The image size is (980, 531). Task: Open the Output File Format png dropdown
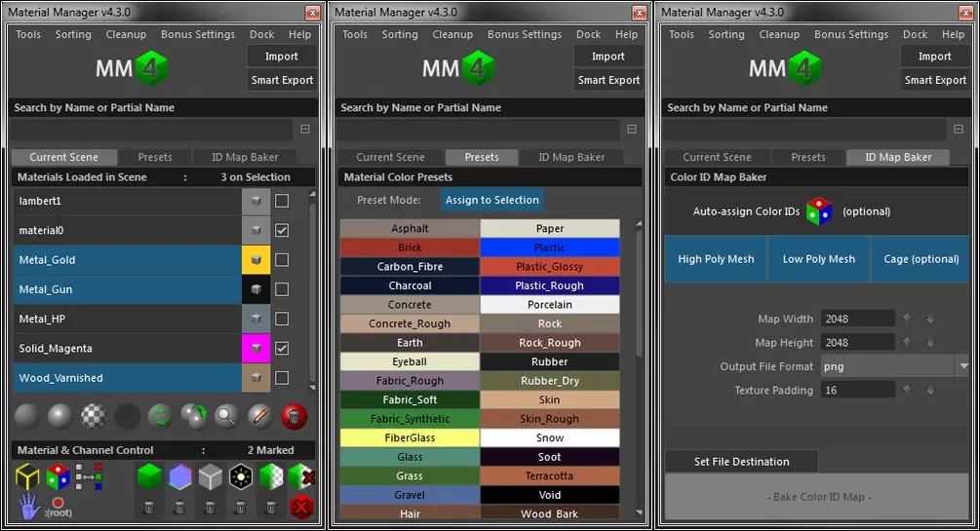tap(962, 366)
